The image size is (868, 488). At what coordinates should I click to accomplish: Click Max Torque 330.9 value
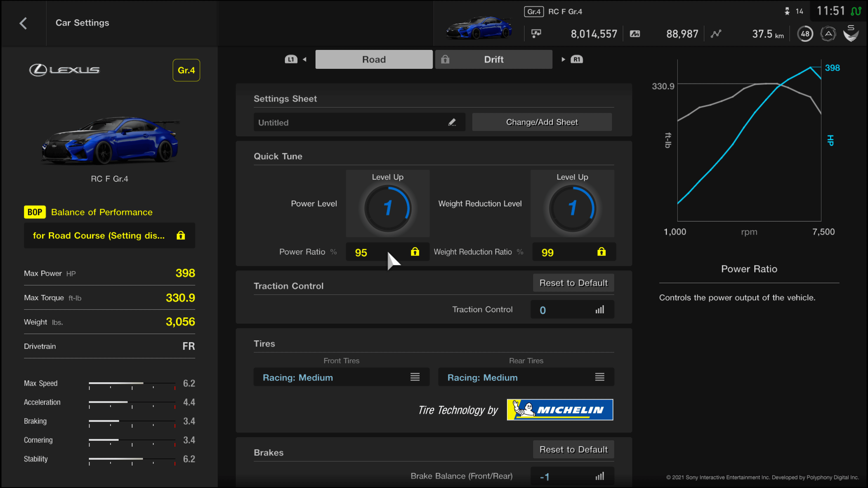pyautogui.click(x=180, y=297)
